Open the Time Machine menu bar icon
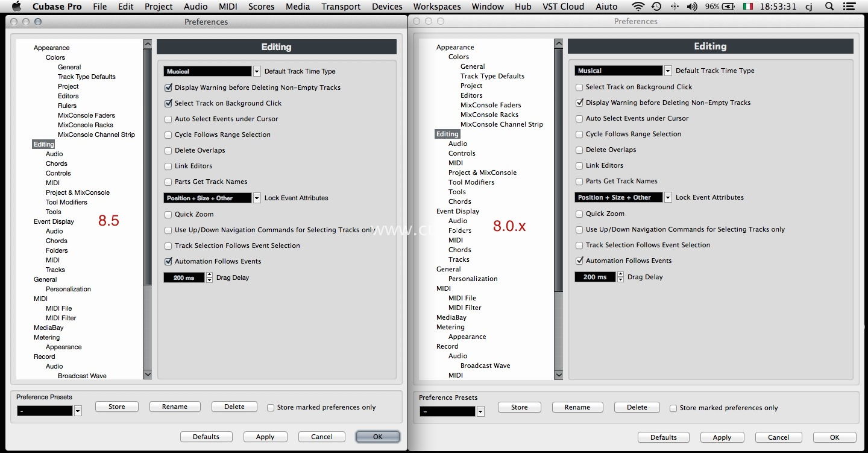868x453 pixels. pyautogui.click(x=656, y=7)
